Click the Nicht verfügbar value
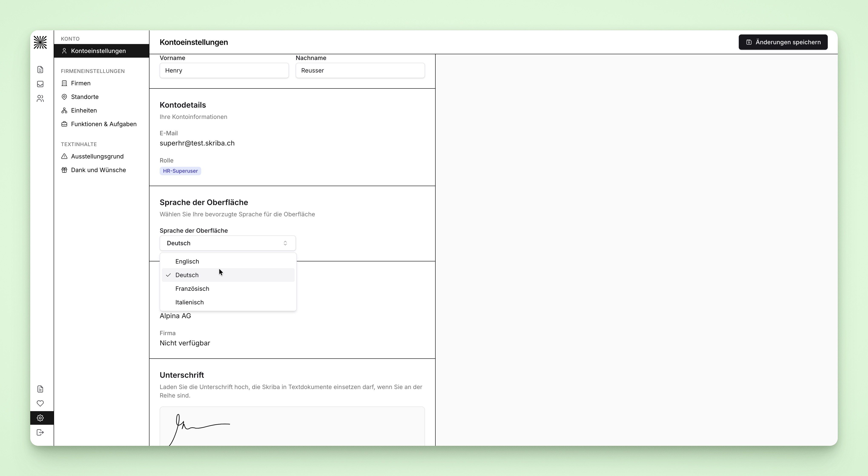The width and height of the screenshot is (868, 476). [x=185, y=343]
